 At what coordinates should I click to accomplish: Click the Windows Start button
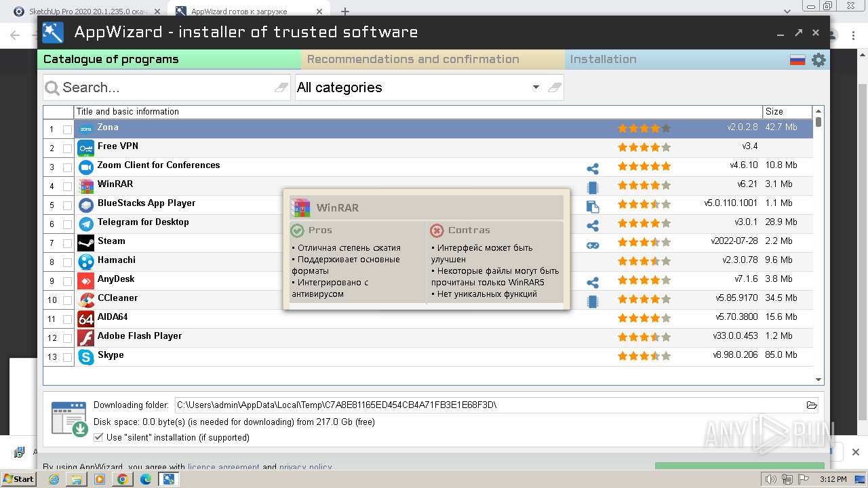point(18,479)
